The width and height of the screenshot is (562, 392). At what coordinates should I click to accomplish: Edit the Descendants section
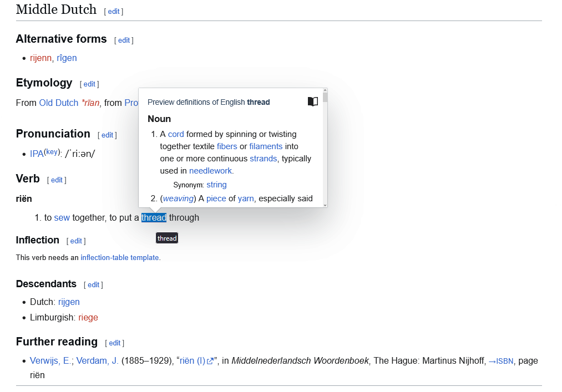94,285
